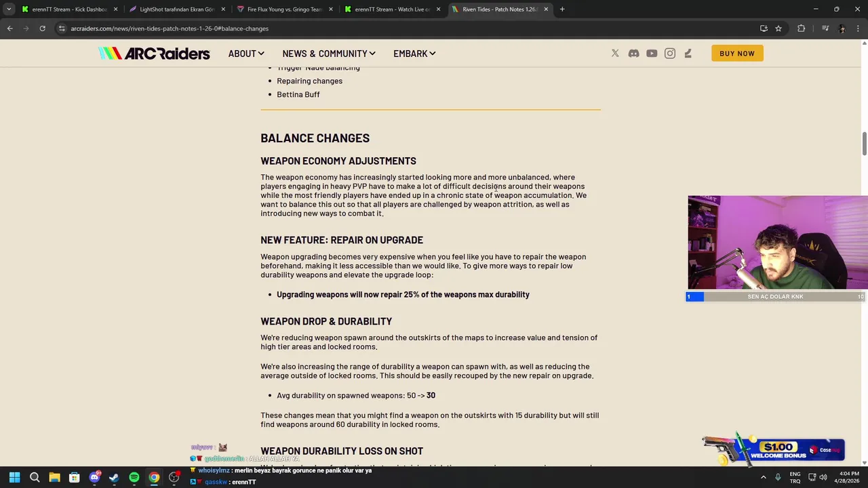Click the streamer webcam overlay
This screenshot has height=488, width=868.
pos(778,243)
